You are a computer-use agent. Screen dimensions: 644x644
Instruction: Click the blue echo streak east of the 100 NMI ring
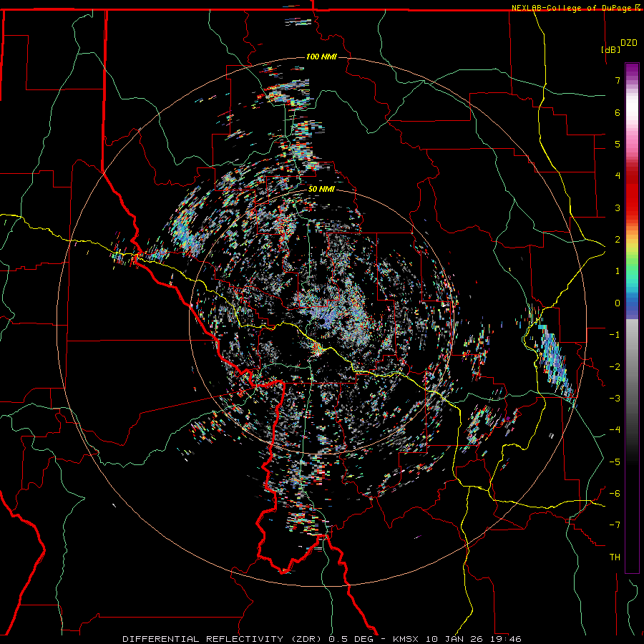point(555,358)
